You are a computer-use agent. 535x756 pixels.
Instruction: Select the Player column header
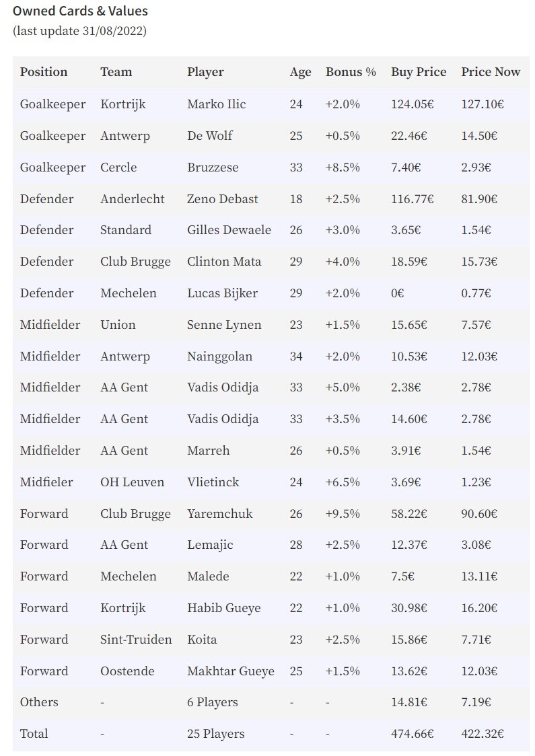coord(205,73)
